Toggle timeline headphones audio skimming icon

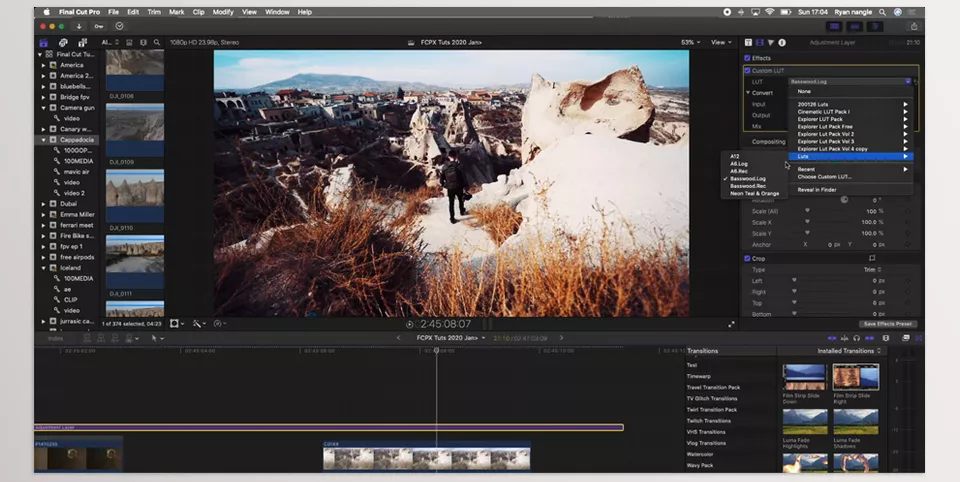pos(857,338)
